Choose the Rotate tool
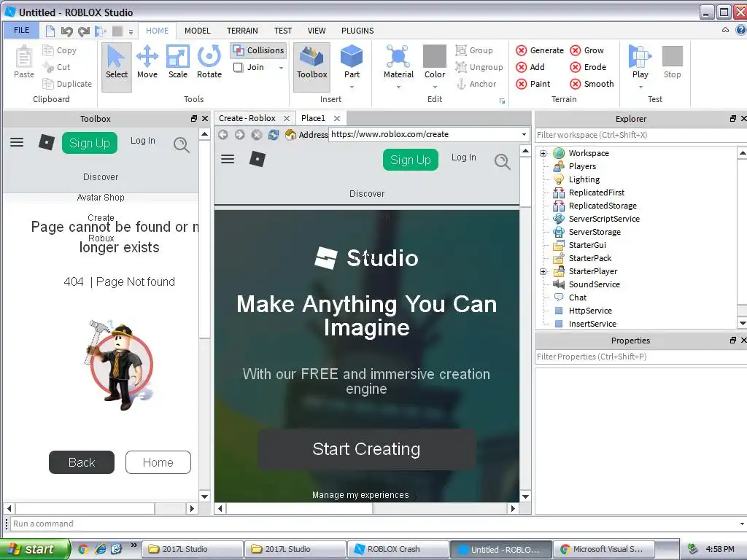 209,63
